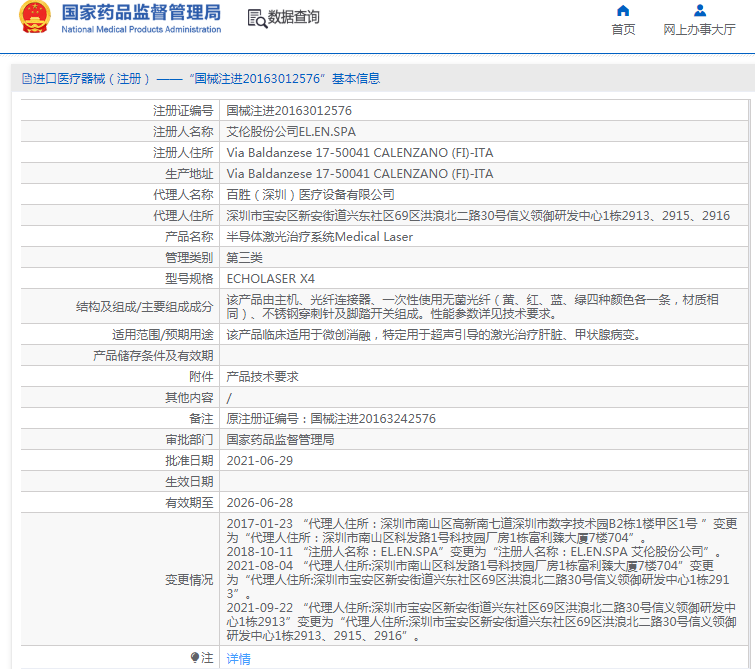
Task: Click the 批准日期 row label
Action: tap(189, 460)
